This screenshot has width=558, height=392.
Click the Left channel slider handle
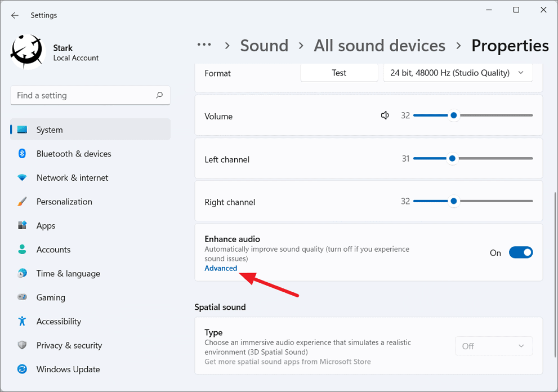pos(452,158)
